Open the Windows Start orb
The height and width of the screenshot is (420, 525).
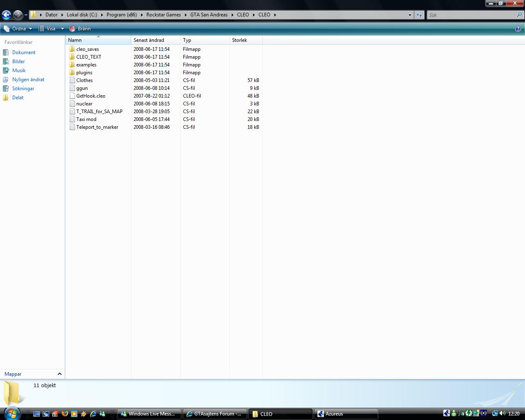tap(11, 413)
